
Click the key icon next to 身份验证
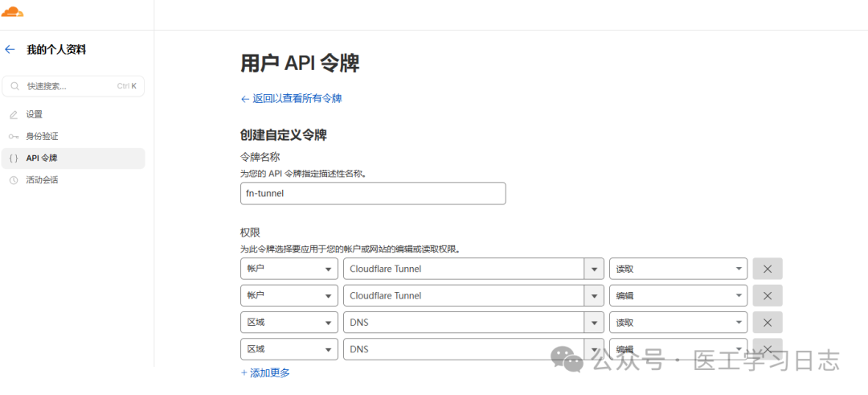[x=14, y=136]
